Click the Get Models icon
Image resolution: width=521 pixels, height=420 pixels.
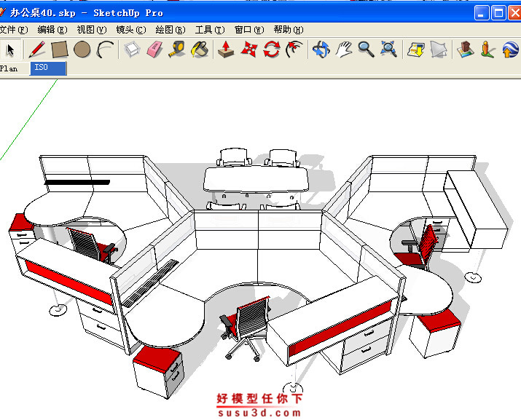(416, 49)
